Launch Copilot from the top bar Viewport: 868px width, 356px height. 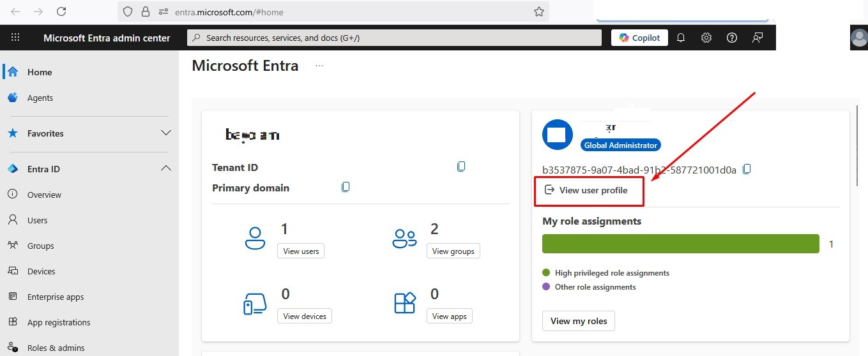[x=639, y=38]
